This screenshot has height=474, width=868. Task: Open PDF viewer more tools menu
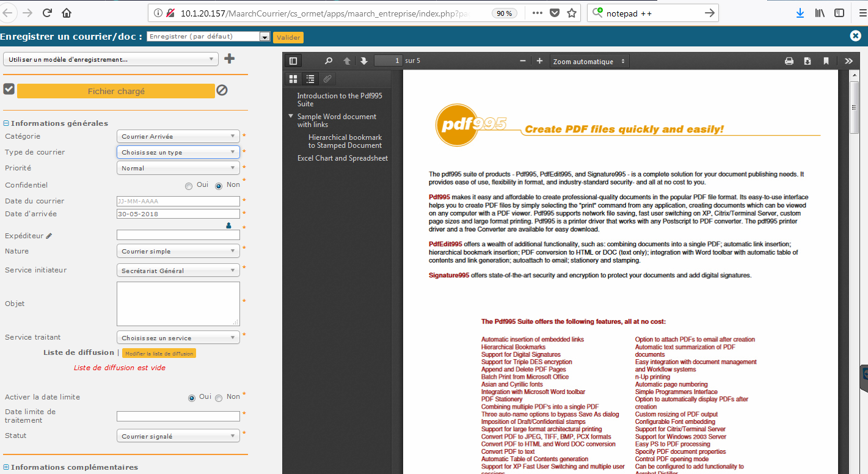pos(849,61)
